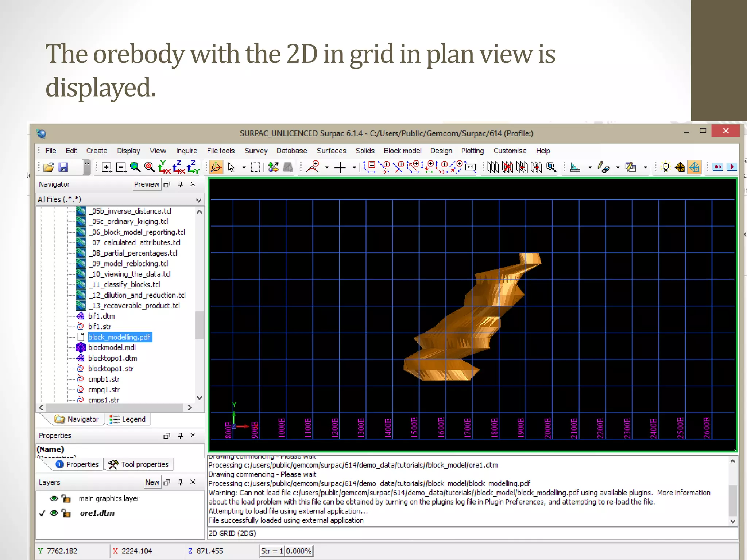Viewport: 747px width, 560px height.
Task: Toggle visibility eye of main graphics layer
Action: (x=54, y=498)
